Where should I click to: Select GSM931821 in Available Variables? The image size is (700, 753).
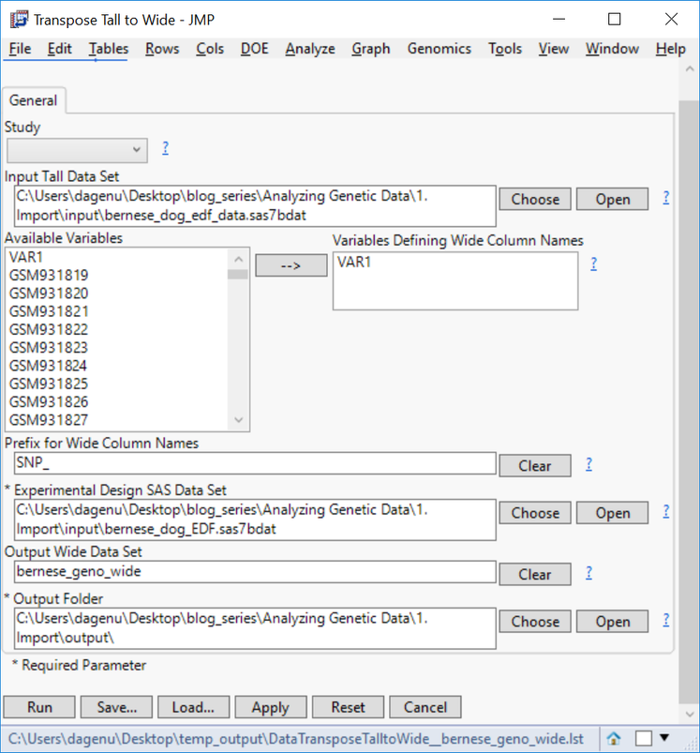pyautogui.click(x=117, y=311)
